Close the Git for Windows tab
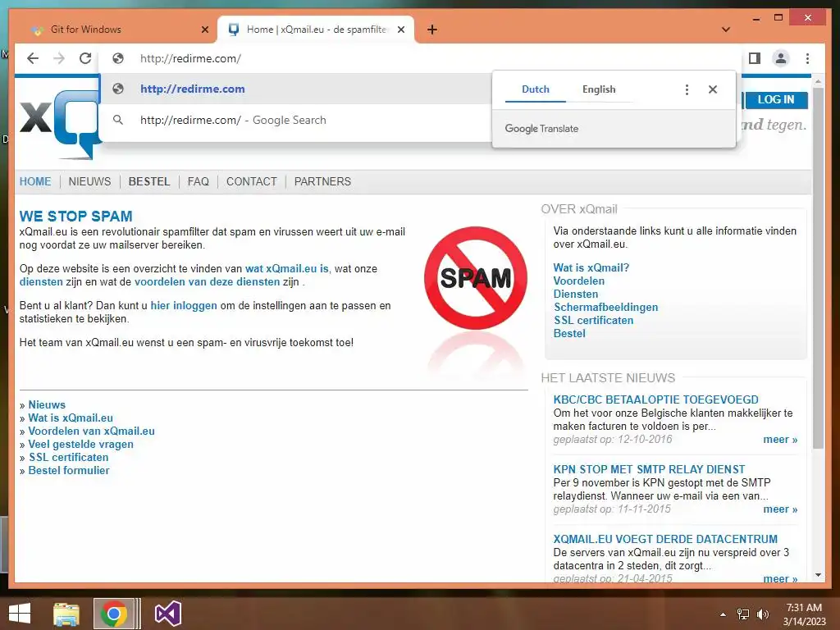840x630 pixels. 204,30
